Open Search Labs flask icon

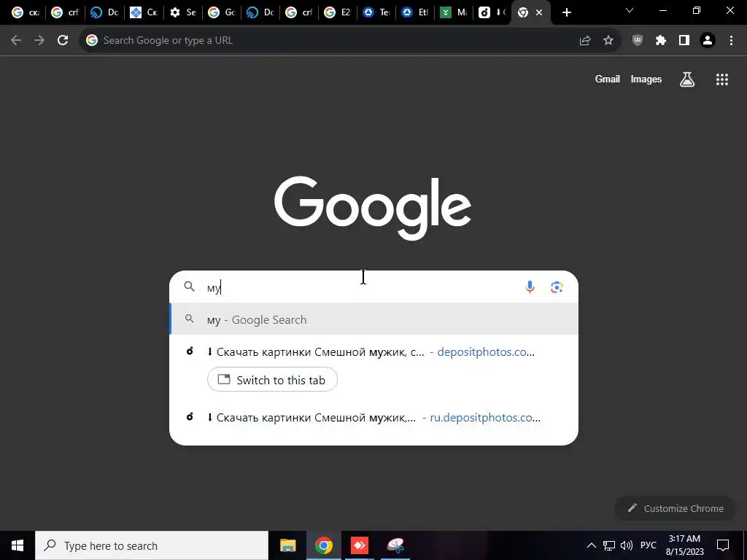687,79
